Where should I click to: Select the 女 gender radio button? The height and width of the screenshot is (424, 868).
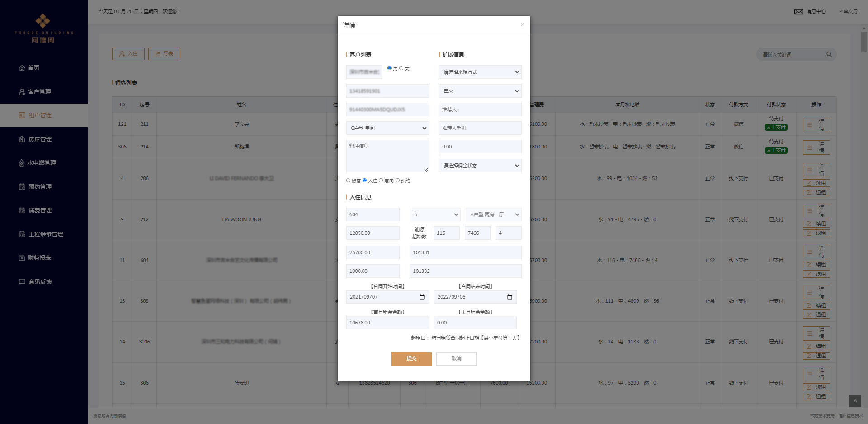[x=401, y=68]
